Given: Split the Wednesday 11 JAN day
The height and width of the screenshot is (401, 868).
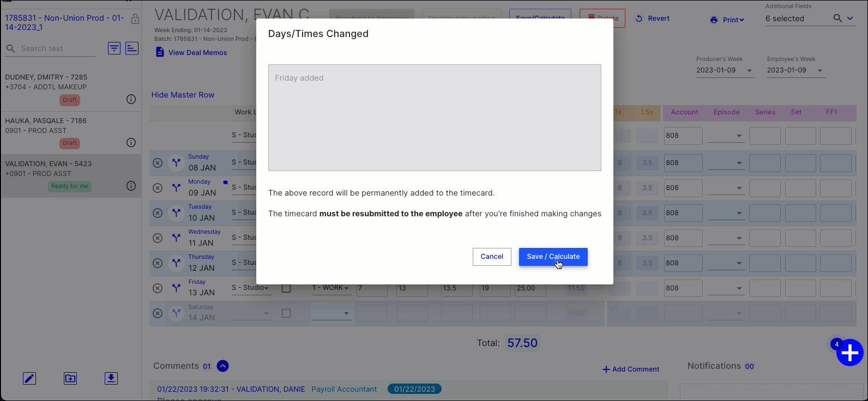Looking at the screenshot, I should [176, 238].
